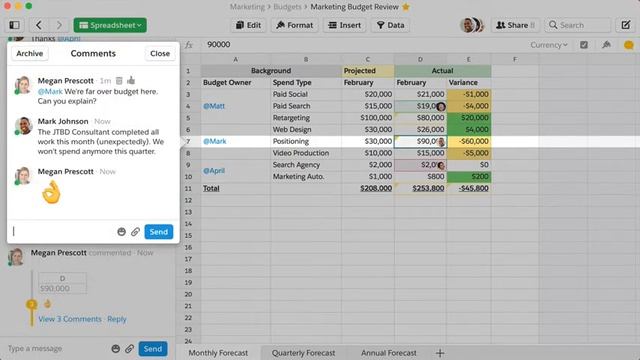The width and height of the screenshot is (640, 360).
Task: Switch to the Quarterly Forecast tab
Action: 303,353
